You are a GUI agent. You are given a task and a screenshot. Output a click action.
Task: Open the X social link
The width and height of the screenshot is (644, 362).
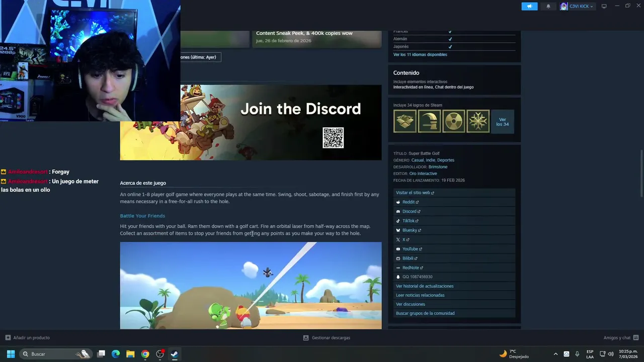click(454, 239)
